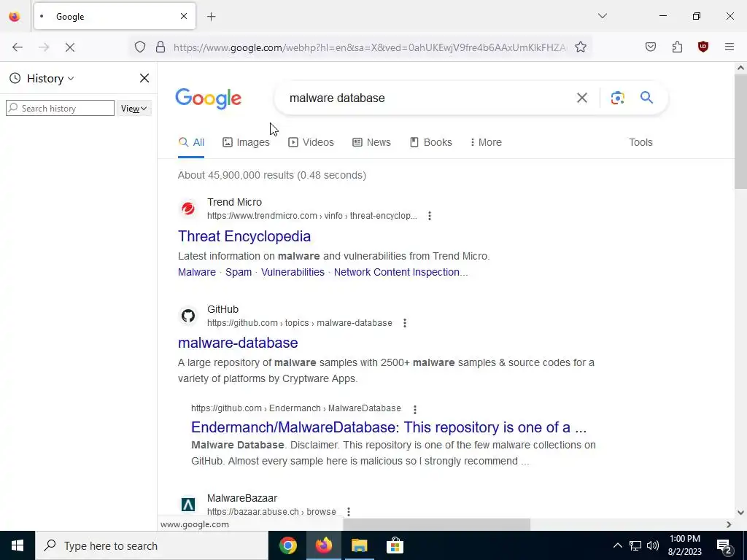Click the result count text

pos(272,175)
